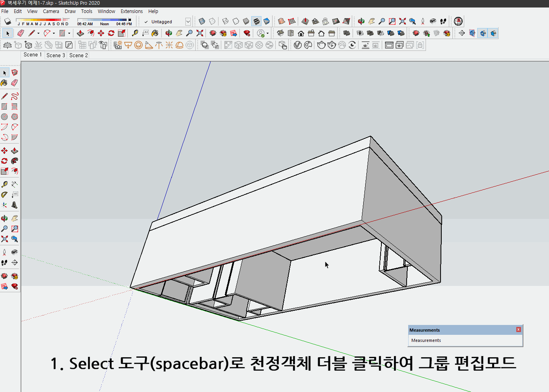Pick the Freehand tool in left toolbar

[x=15, y=96]
